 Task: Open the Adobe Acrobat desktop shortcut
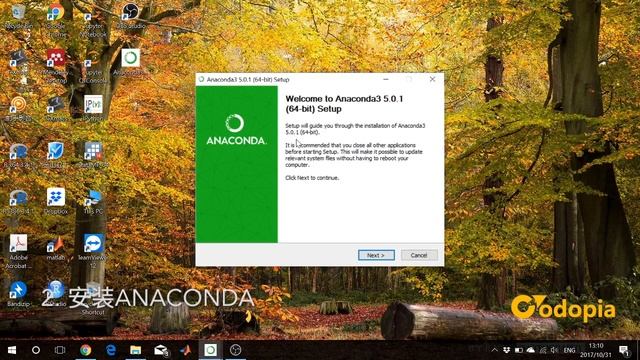click(18, 251)
